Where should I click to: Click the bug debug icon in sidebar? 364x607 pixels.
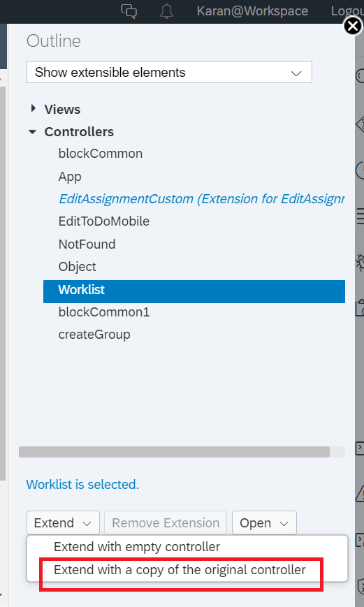[x=360, y=263]
